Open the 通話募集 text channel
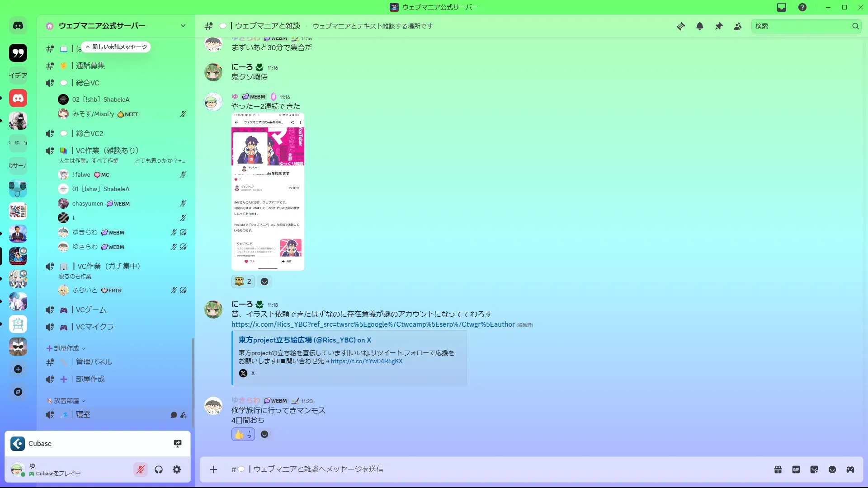Screen dimensions: 868x488 (x=90, y=66)
